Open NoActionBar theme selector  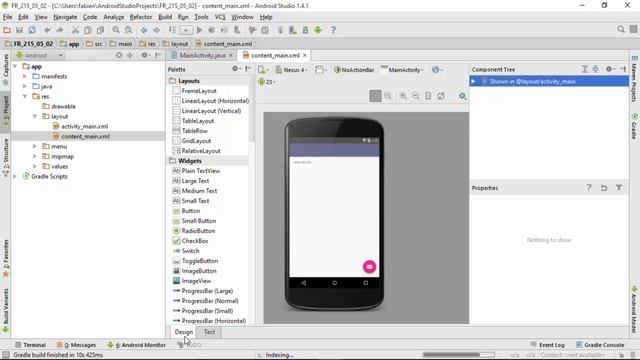point(353,70)
